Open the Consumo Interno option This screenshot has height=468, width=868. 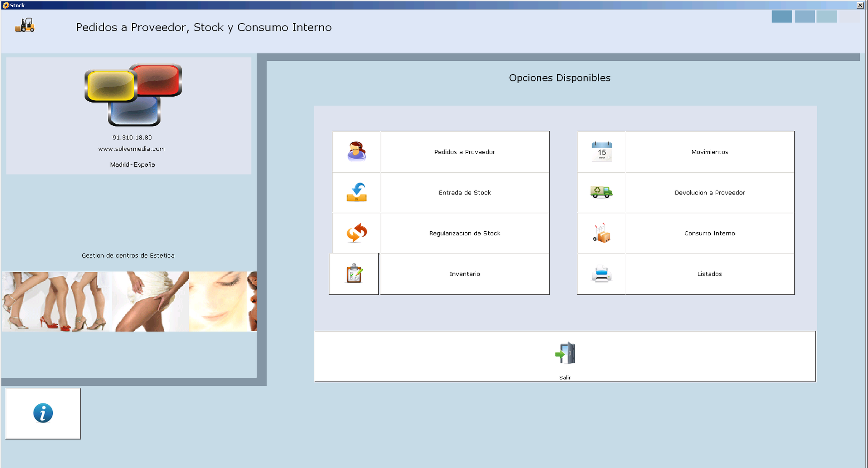pos(709,233)
